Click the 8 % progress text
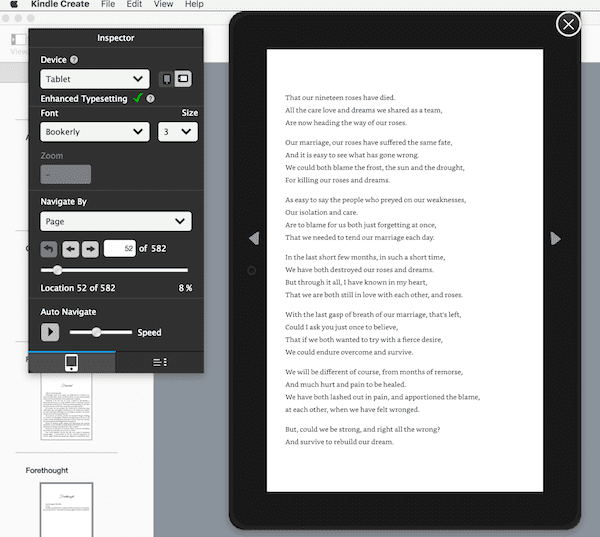The height and width of the screenshot is (537, 600). 185,288
